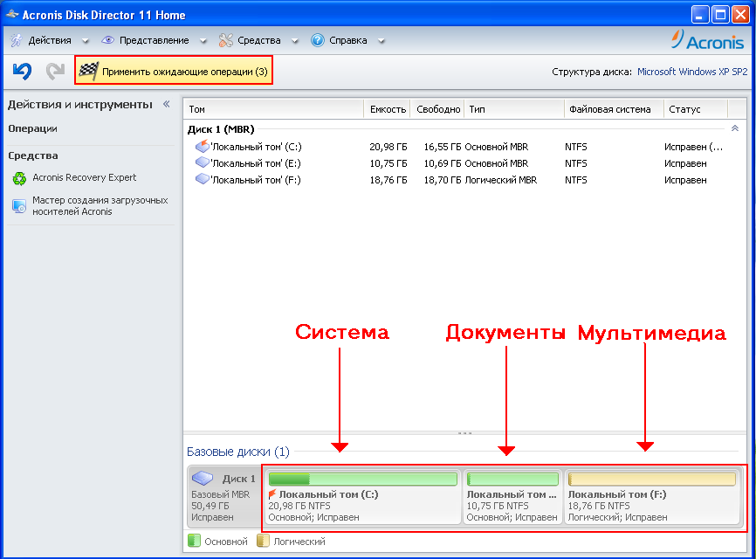The width and height of the screenshot is (756, 559).
Task: Select volume C: icon in list
Action: coord(202,146)
